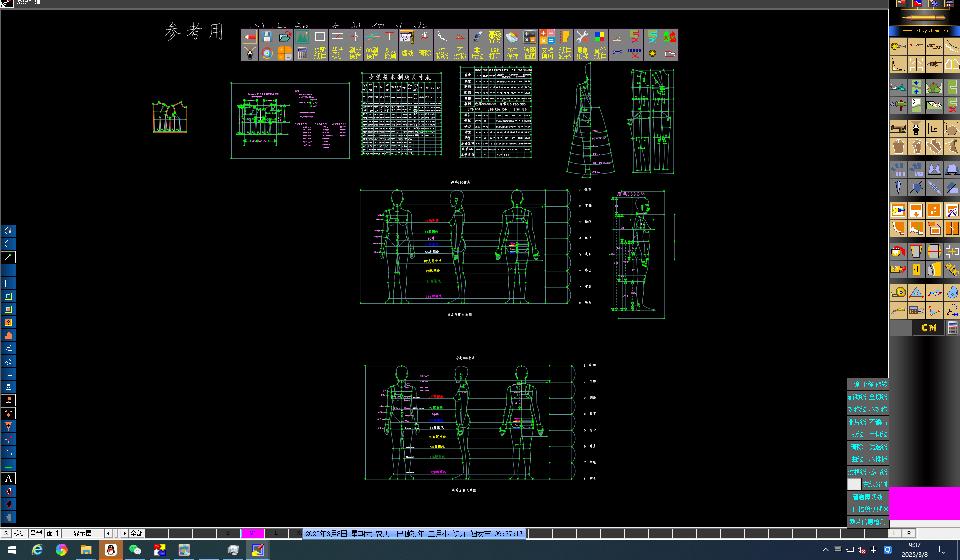
Task: Click the small calculator icon beside CM
Action: [x=953, y=328]
